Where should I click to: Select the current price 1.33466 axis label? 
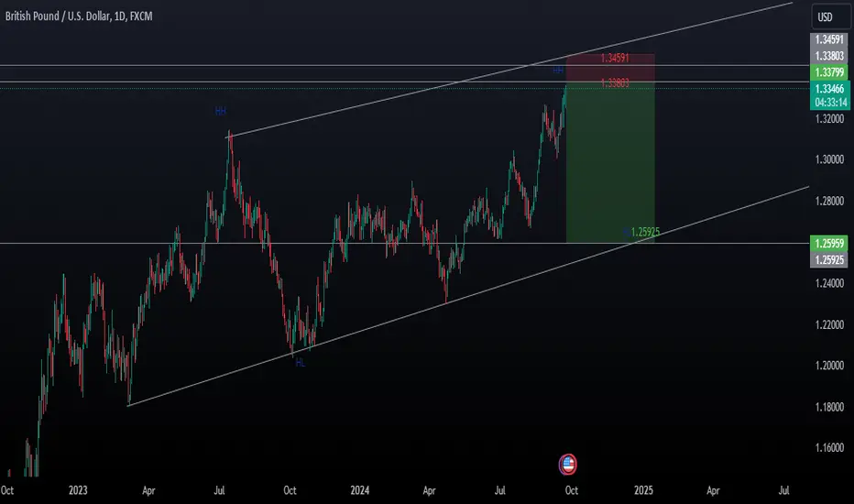point(829,88)
